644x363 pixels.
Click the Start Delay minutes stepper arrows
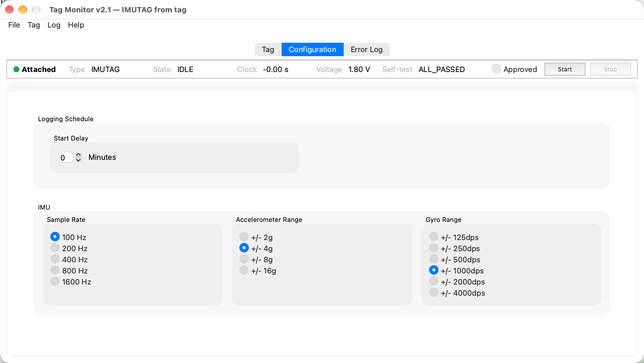pos(78,157)
